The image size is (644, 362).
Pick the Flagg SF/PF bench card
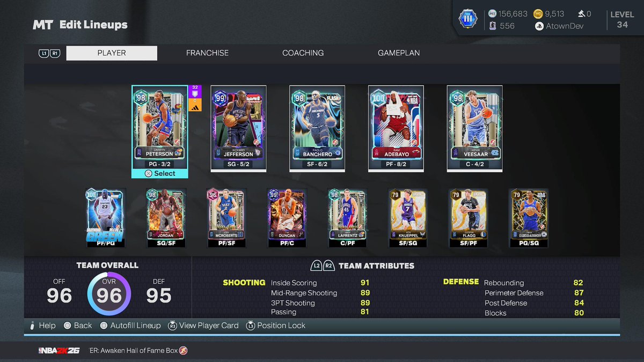[469, 218]
